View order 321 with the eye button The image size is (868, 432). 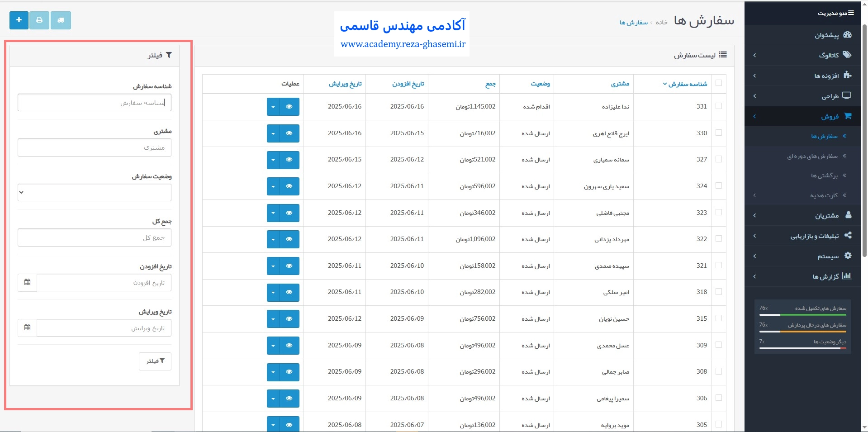[289, 266]
